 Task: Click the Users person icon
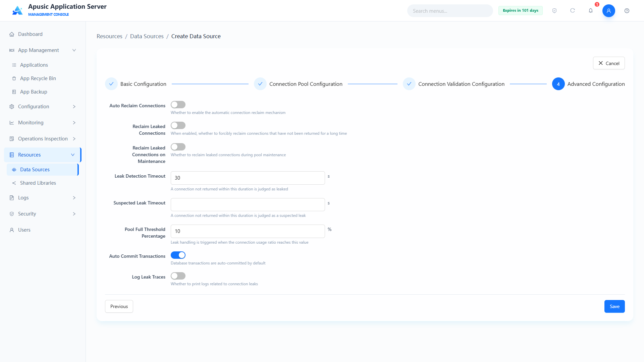pyautogui.click(x=12, y=230)
